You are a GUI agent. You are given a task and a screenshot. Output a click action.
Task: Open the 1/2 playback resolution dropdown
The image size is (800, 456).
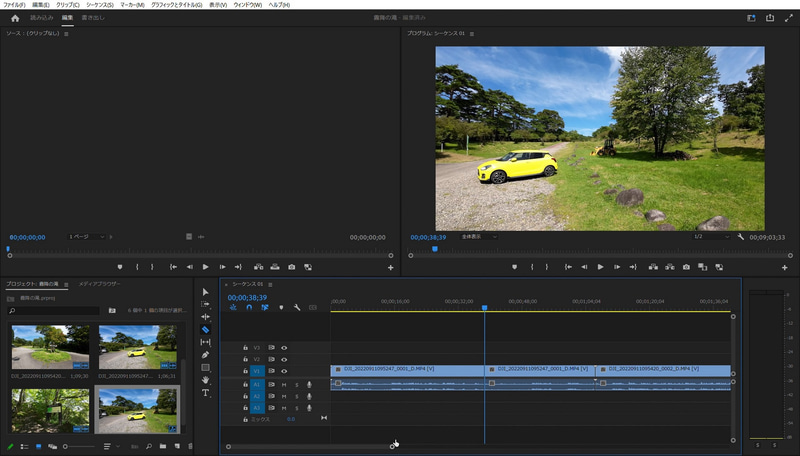click(712, 237)
